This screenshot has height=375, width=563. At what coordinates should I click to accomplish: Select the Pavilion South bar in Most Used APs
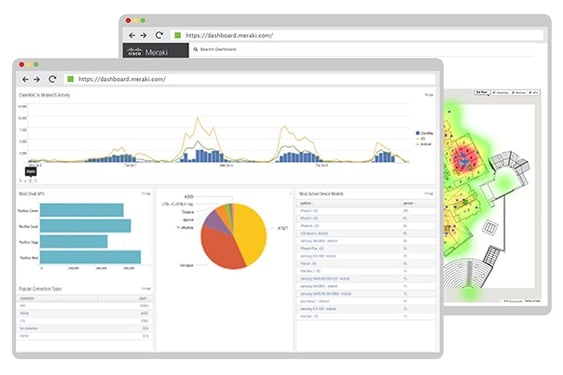pos(85,226)
